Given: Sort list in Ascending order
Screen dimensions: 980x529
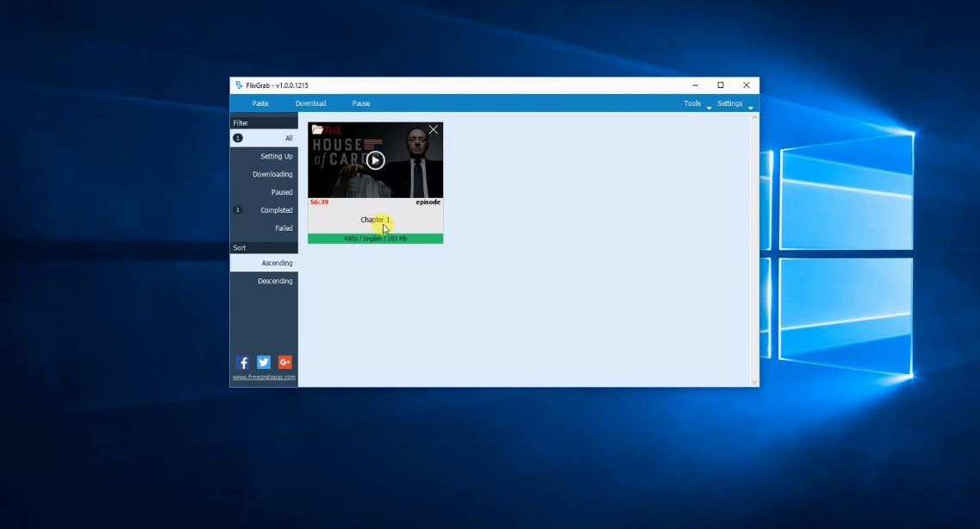Looking at the screenshot, I should (x=264, y=263).
